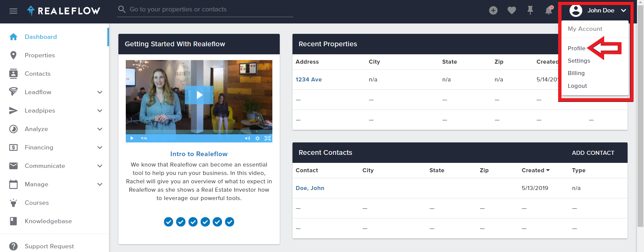
Task: Expand the Leadpipes submenu chevron
Action: tap(100, 111)
